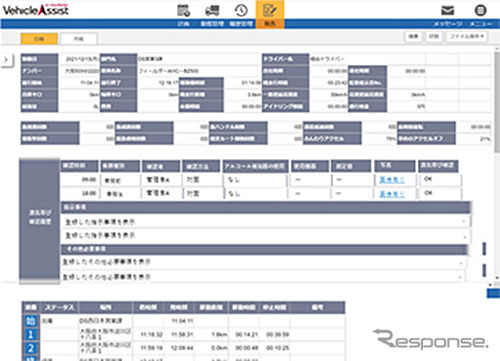The width and height of the screenshot is (500, 361).
Task: Open the File save dropdown button
Action: (467, 36)
